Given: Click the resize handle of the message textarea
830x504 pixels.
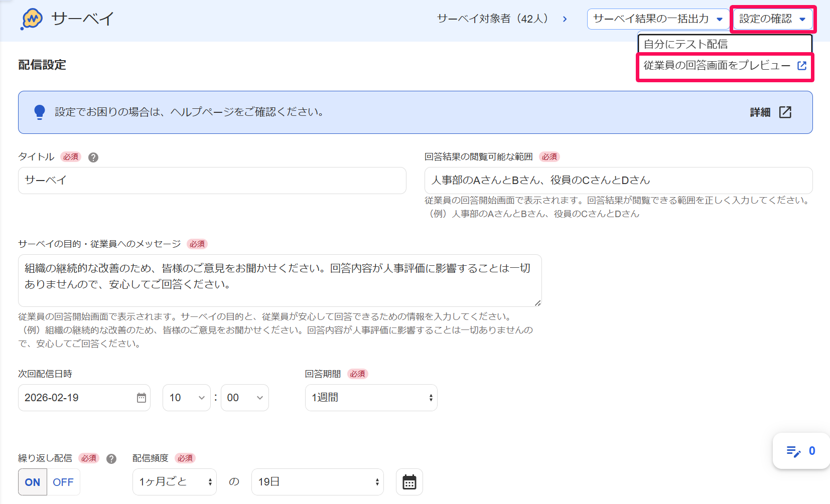Looking at the screenshot, I should click(537, 302).
